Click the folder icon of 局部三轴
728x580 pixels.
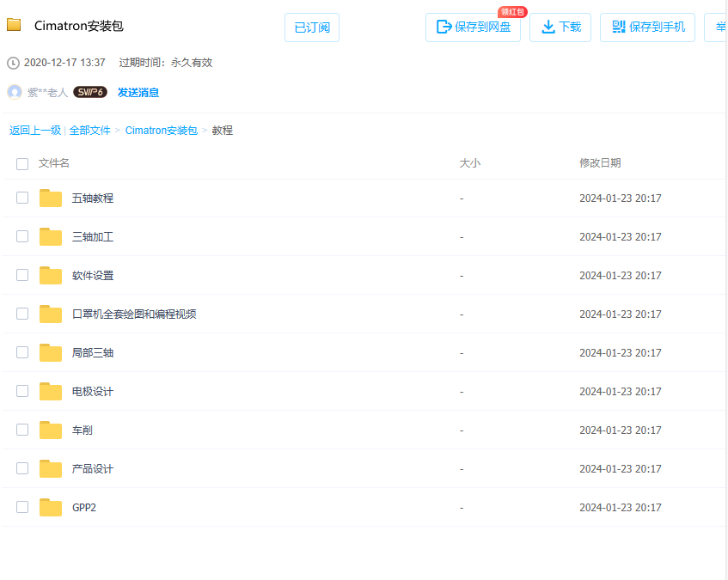tap(51, 352)
